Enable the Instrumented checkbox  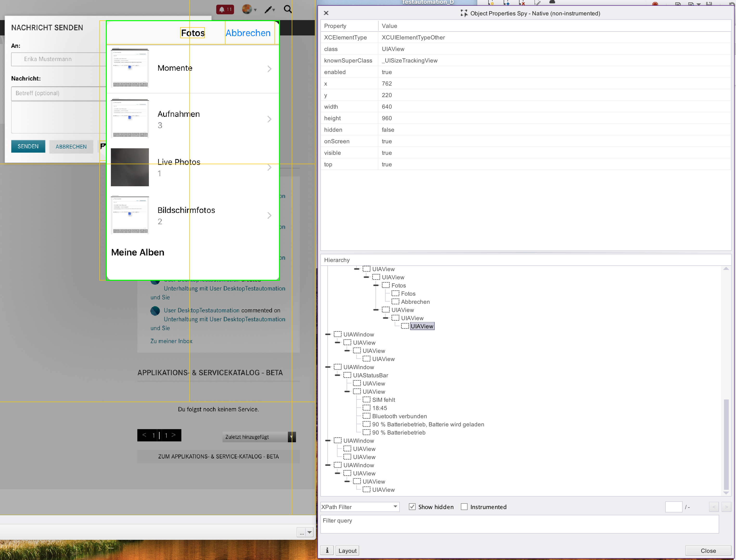pyautogui.click(x=464, y=507)
